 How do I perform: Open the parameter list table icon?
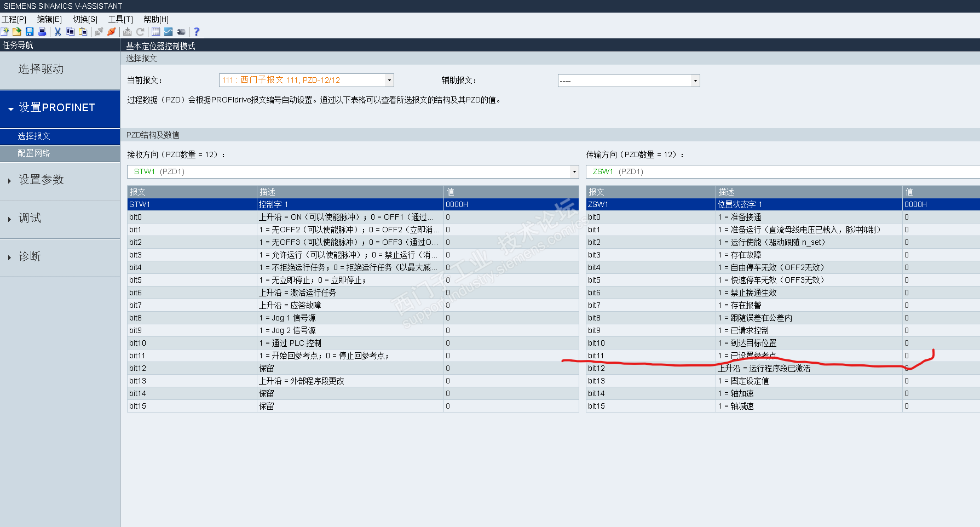pyautogui.click(x=156, y=32)
